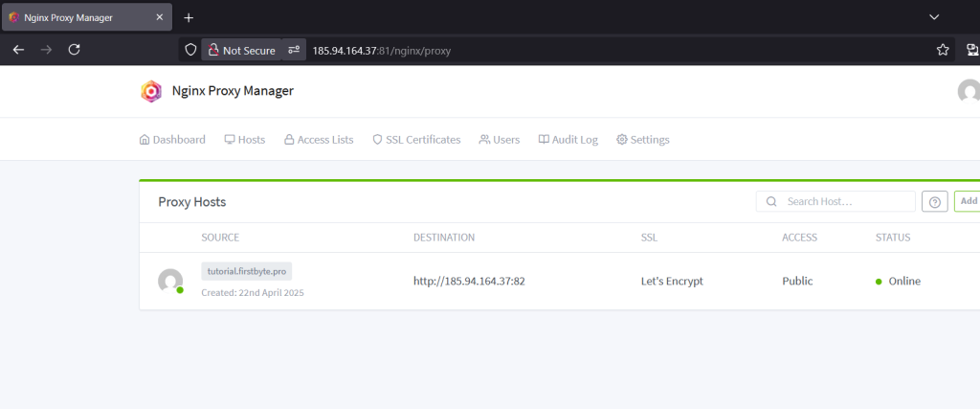
Task: Click the Let's Encrypt SSL value
Action: pyautogui.click(x=672, y=282)
